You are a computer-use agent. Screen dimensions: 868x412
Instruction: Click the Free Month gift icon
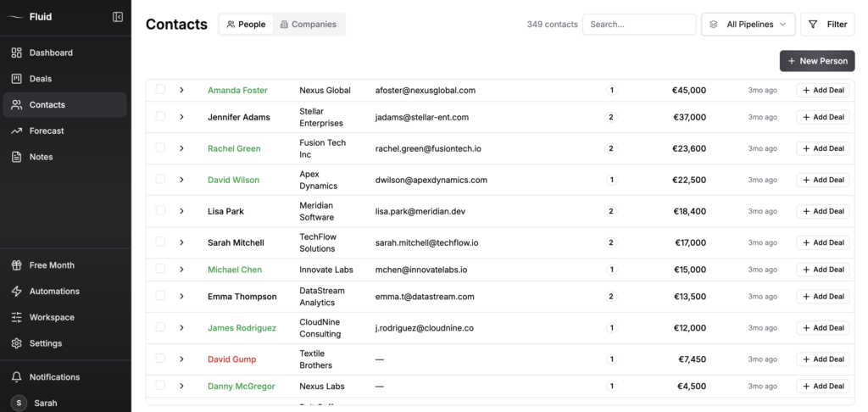click(x=16, y=265)
